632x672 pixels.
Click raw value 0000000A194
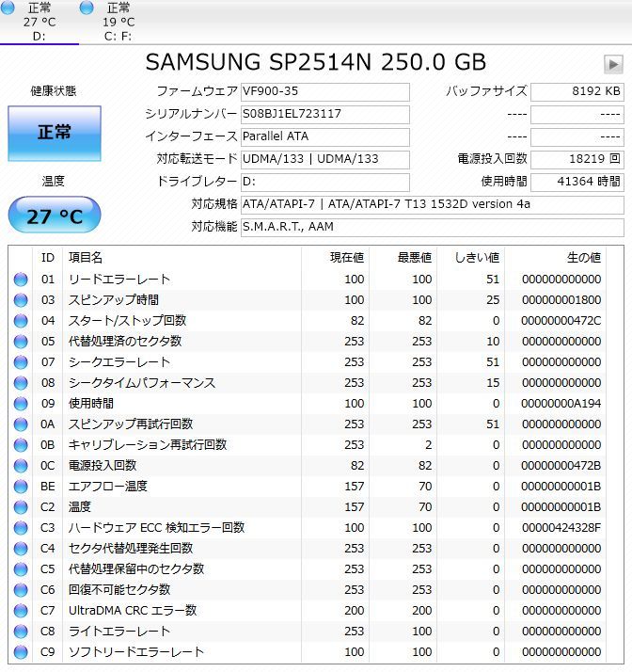[561, 404]
